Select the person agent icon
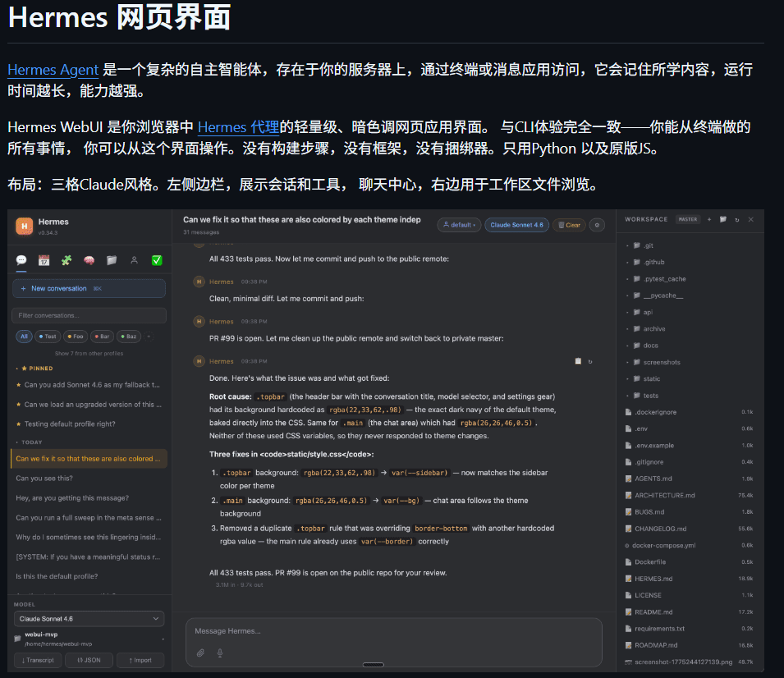 click(x=133, y=260)
